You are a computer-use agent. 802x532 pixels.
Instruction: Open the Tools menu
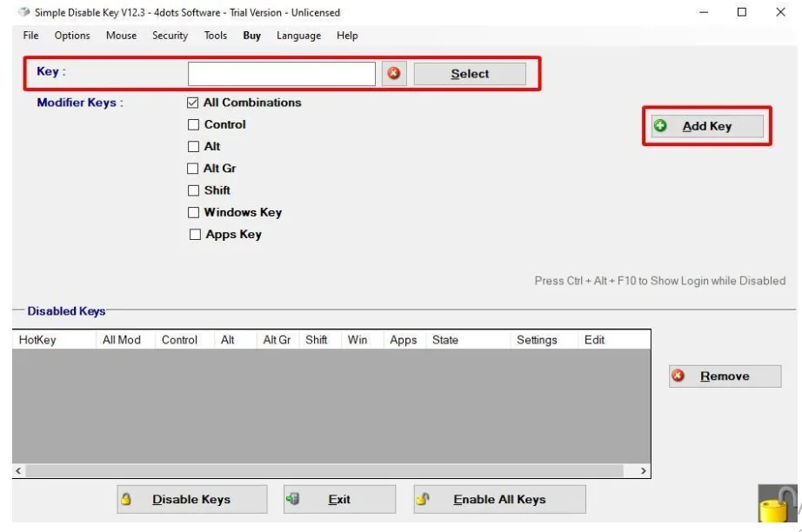pyautogui.click(x=215, y=36)
